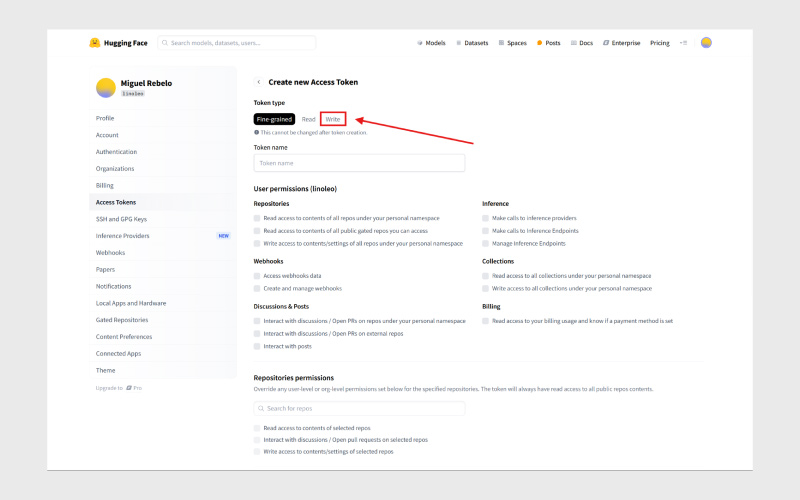Viewport: 800px width, 500px height.
Task: Tick Interact with posts checkbox
Action: click(x=257, y=346)
